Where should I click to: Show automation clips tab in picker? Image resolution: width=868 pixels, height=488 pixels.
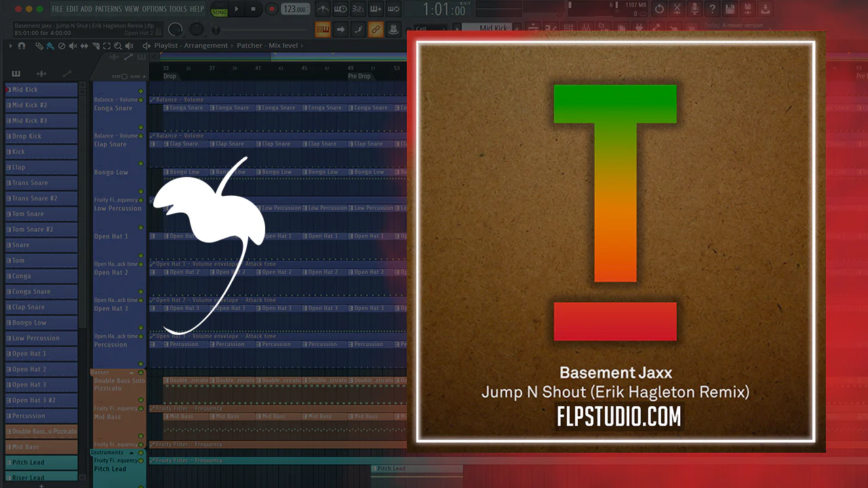coord(67,74)
